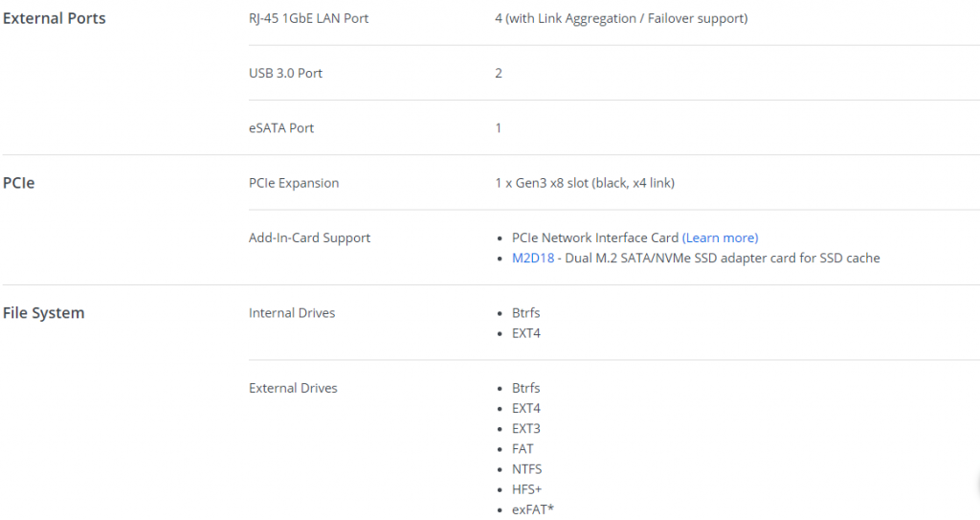Click the External Drives row label
The image size is (980, 520).
pos(293,388)
